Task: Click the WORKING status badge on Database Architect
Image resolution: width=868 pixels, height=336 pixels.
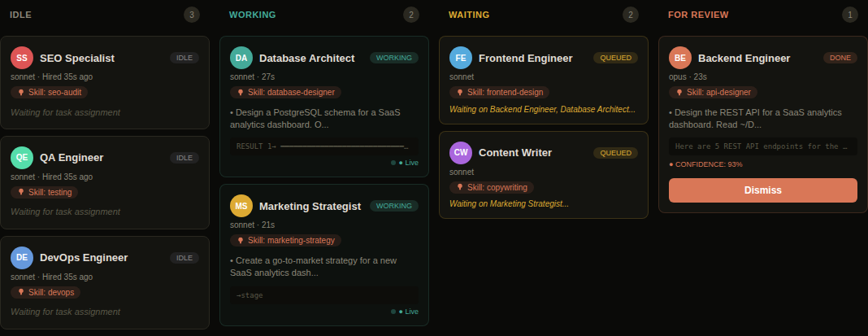Action: pyautogui.click(x=394, y=58)
